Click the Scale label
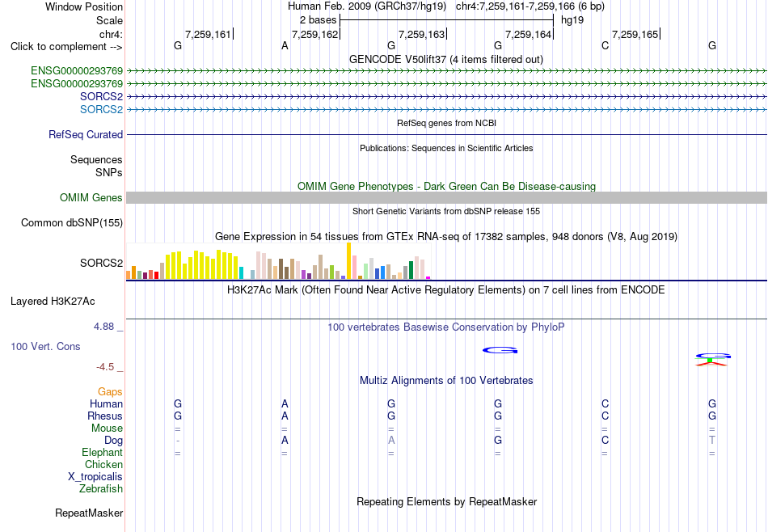Image resolution: width=768 pixels, height=532 pixels. (x=109, y=20)
